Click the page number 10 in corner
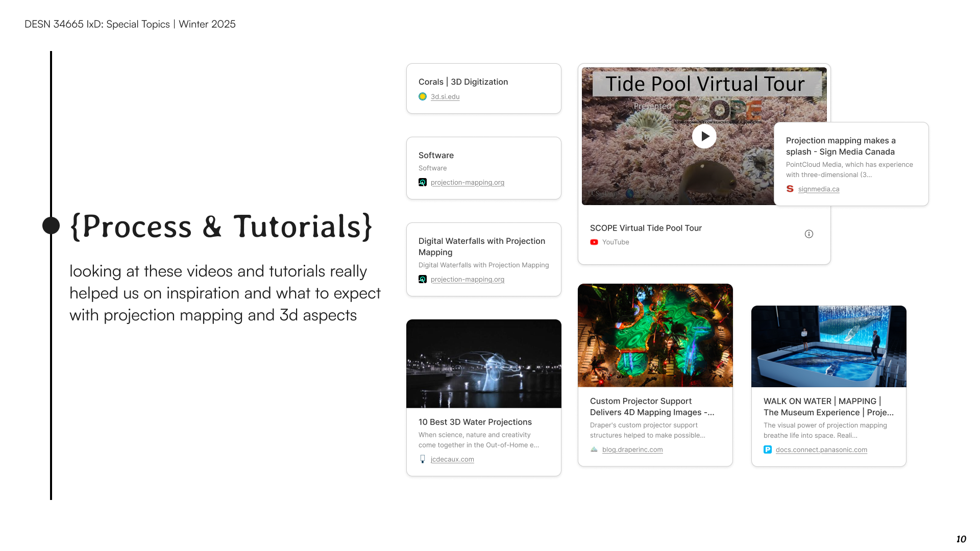 tap(961, 538)
